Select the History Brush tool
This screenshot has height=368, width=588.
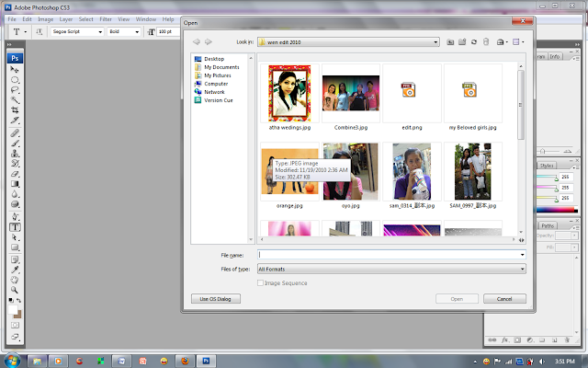pos(15,164)
